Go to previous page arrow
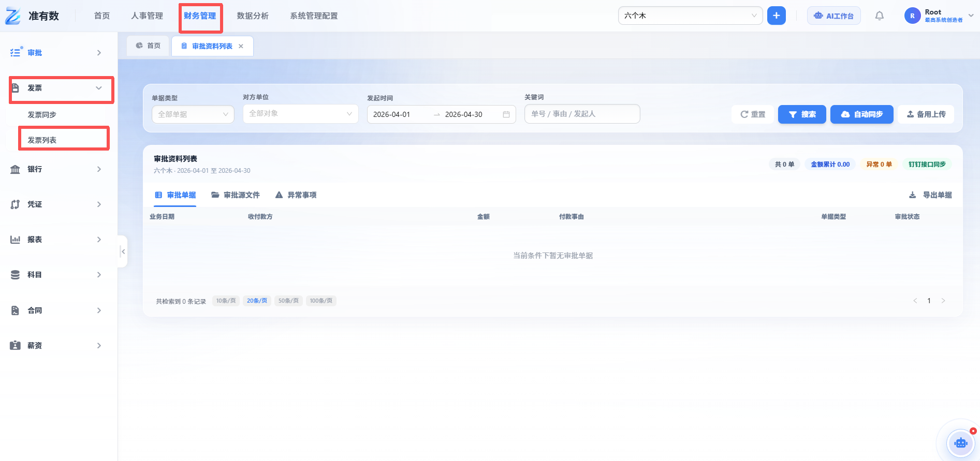980x461 pixels. (x=915, y=301)
